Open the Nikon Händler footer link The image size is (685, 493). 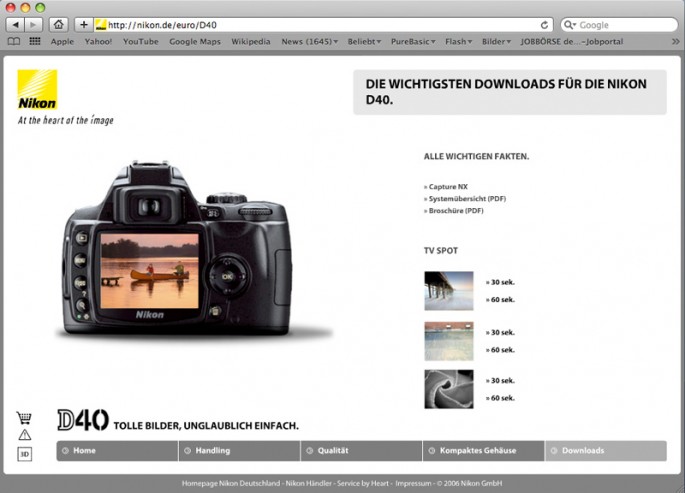(309, 483)
